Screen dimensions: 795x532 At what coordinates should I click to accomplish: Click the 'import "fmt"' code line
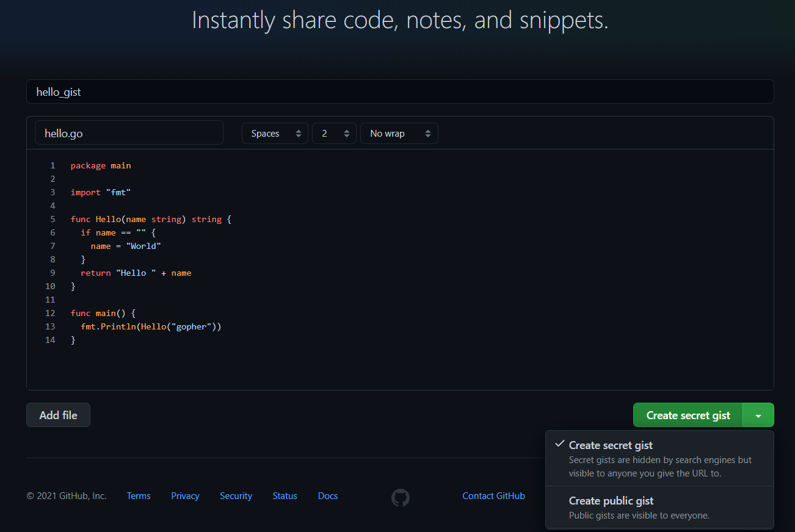(101, 192)
